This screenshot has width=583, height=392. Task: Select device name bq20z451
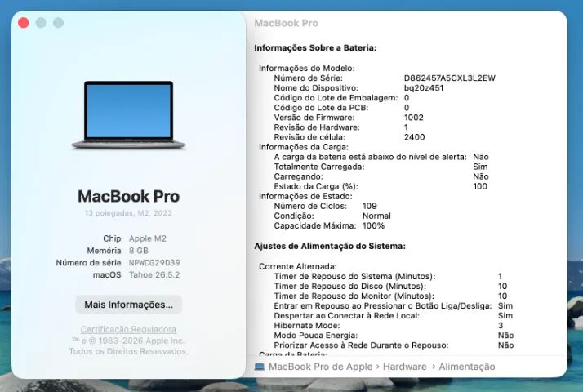(424, 87)
